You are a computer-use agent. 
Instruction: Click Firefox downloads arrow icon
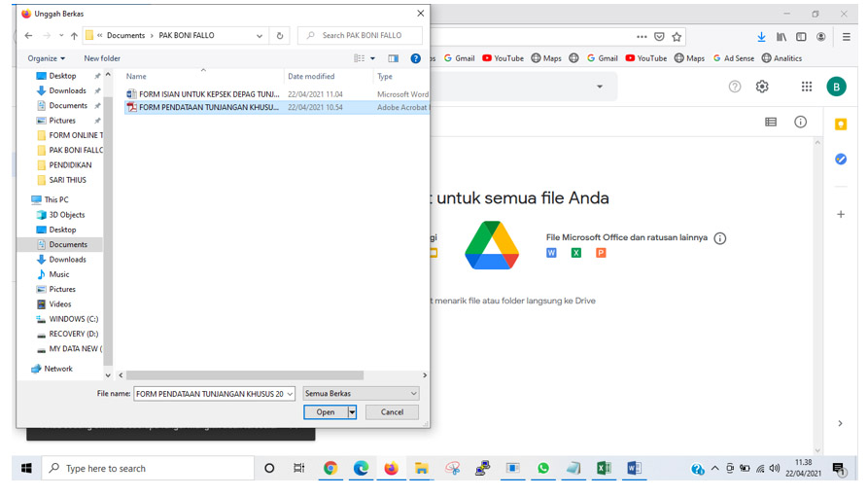tap(761, 37)
